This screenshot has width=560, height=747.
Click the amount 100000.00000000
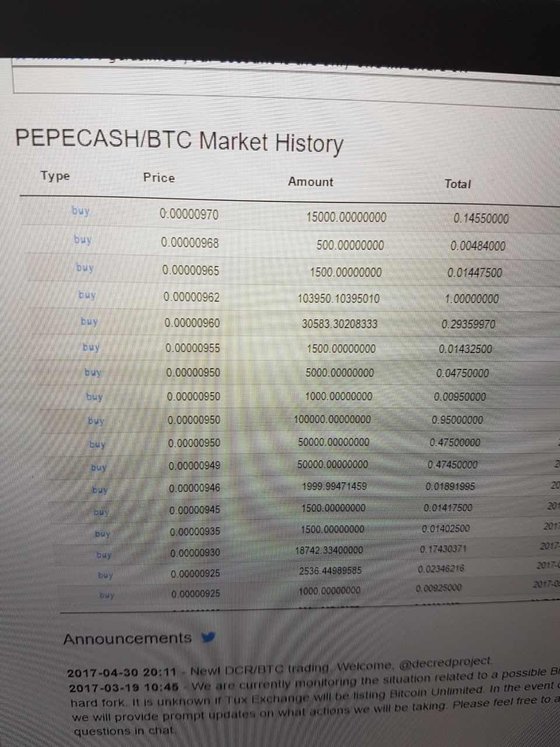(334, 419)
